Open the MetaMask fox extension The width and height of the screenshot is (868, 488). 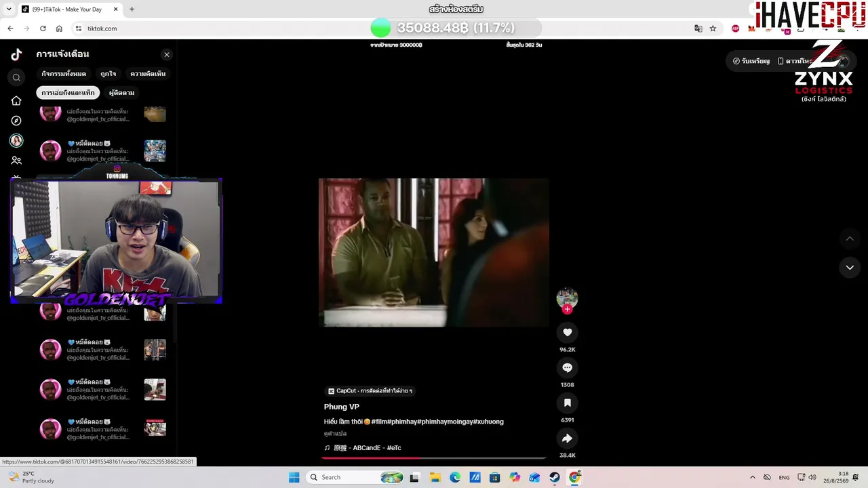point(751,28)
